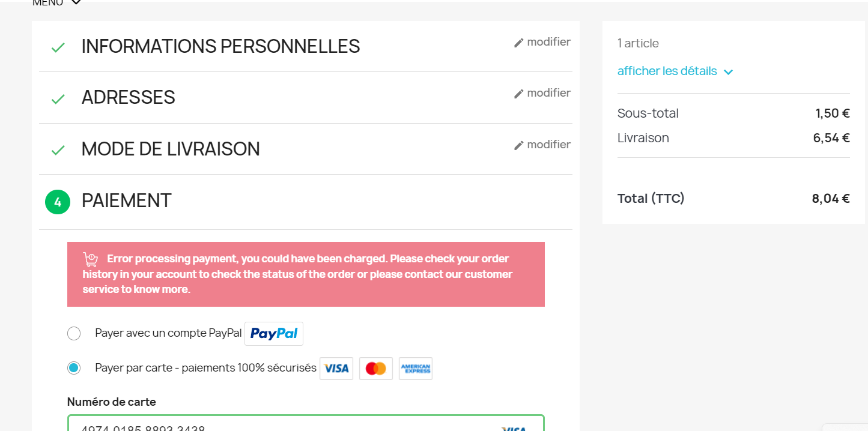This screenshot has height=431, width=868.
Task: Click modifier link for Mode de Livraison
Action: point(548,145)
